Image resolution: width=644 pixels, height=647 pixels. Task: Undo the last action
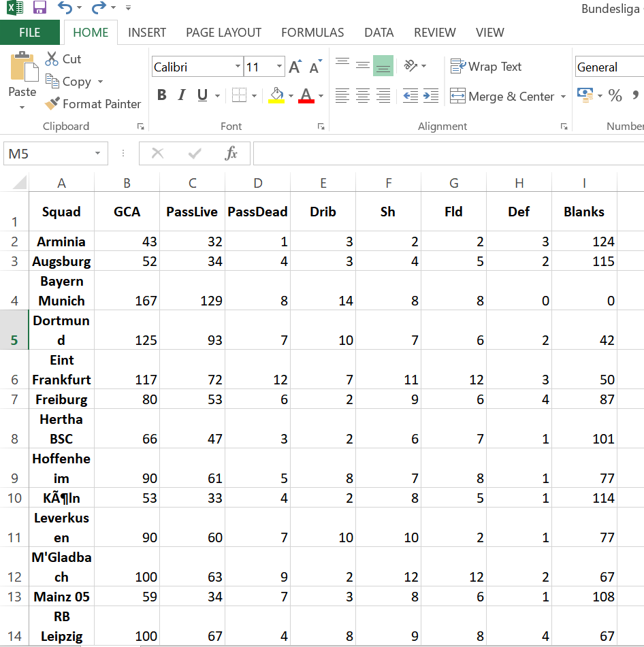coord(65,7)
